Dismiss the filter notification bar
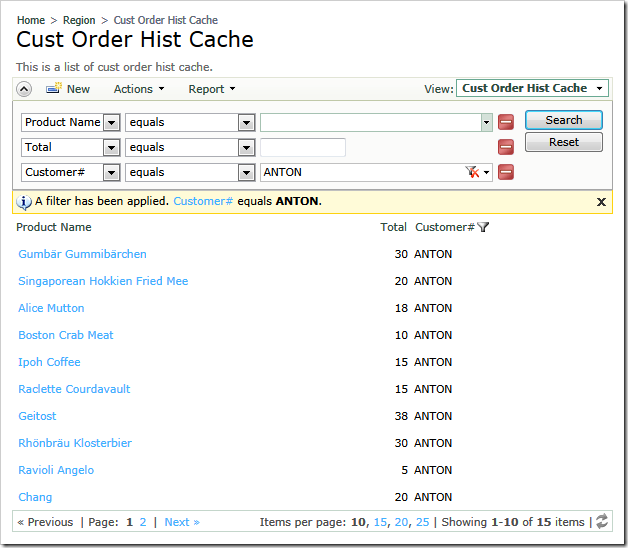This screenshot has width=628, height=548. pyautogui.click(x=601, y=201)
